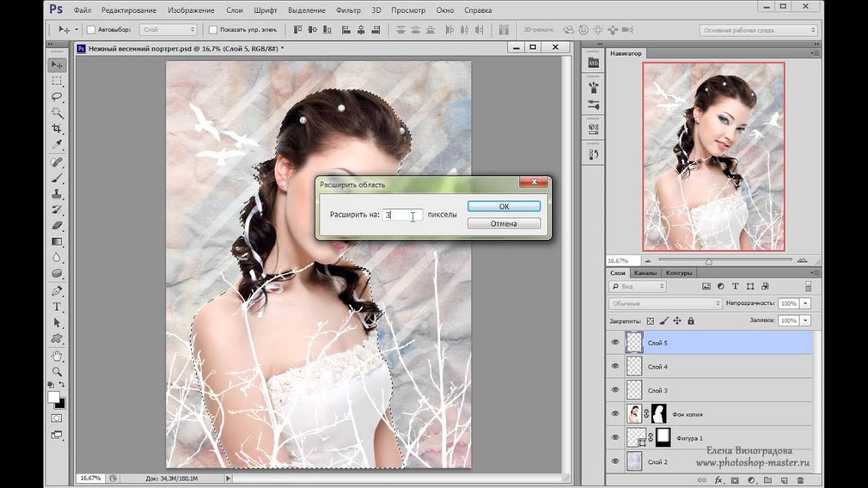The height and width of the screenshot is (488, 868).
Task: Select the Move tool in the toolbox
Action: [x=57, y=64]
